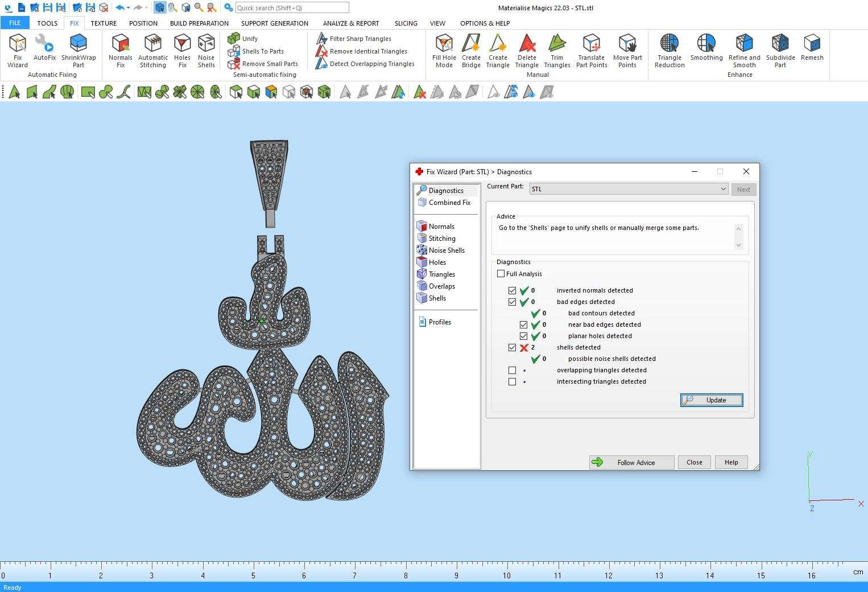Screen dimensions: 868x592
Task: Select the Automatic Stitching tool
Action: click(153, 50)
